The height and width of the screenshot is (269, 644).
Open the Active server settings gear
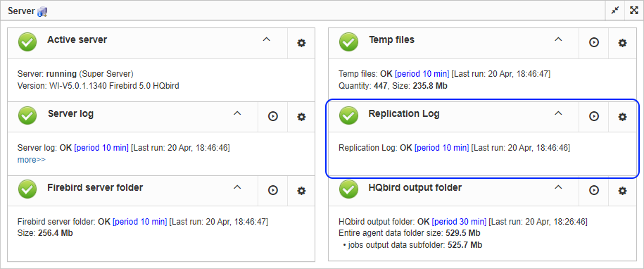pos(301,43)
